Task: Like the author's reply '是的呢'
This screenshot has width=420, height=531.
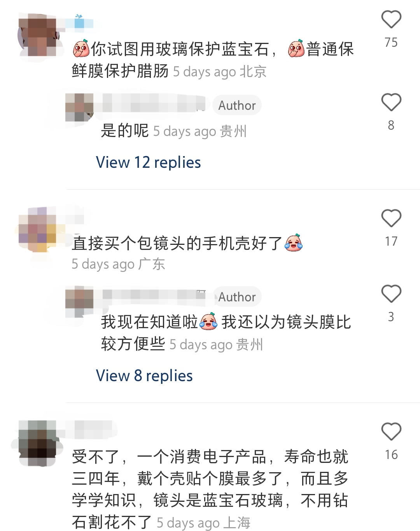Action: (x=391, y=102)
